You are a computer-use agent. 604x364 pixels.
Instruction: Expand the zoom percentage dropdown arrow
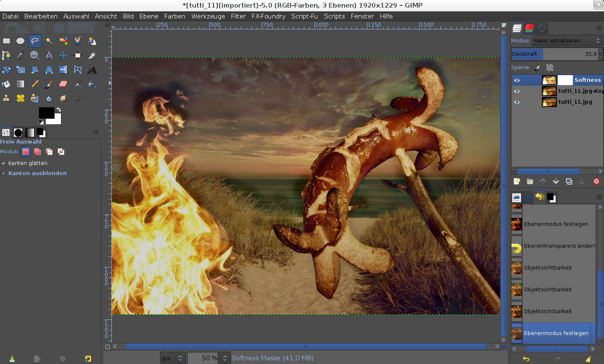click(x=225, y=358)
